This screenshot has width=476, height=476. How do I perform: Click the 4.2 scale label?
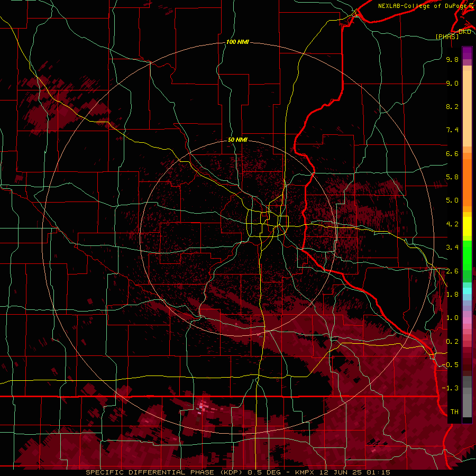tap(452, 224)
